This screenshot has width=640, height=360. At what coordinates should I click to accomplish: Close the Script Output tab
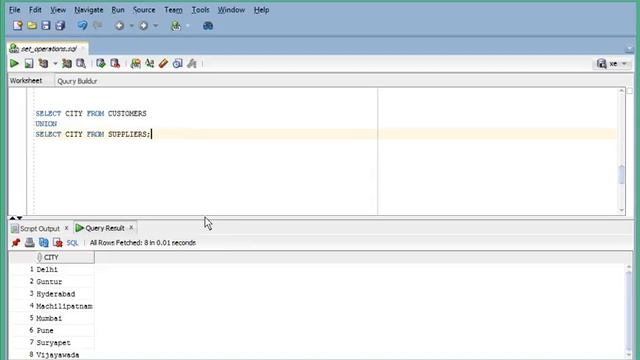pos(67,228)
